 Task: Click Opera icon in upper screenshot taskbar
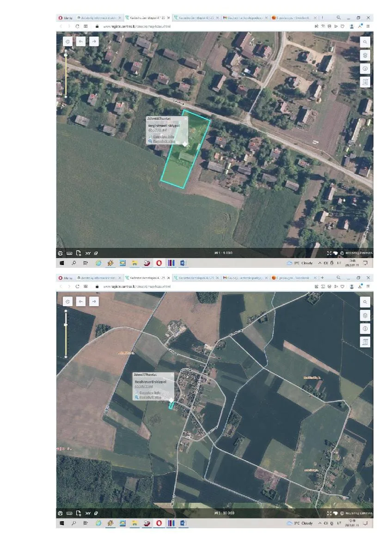pyautogui.click(x=159, y=263)
